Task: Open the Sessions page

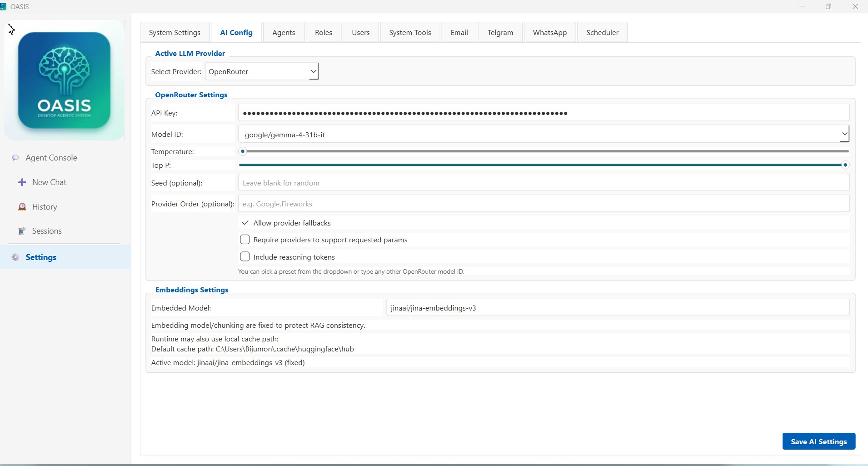Action: 47,231
